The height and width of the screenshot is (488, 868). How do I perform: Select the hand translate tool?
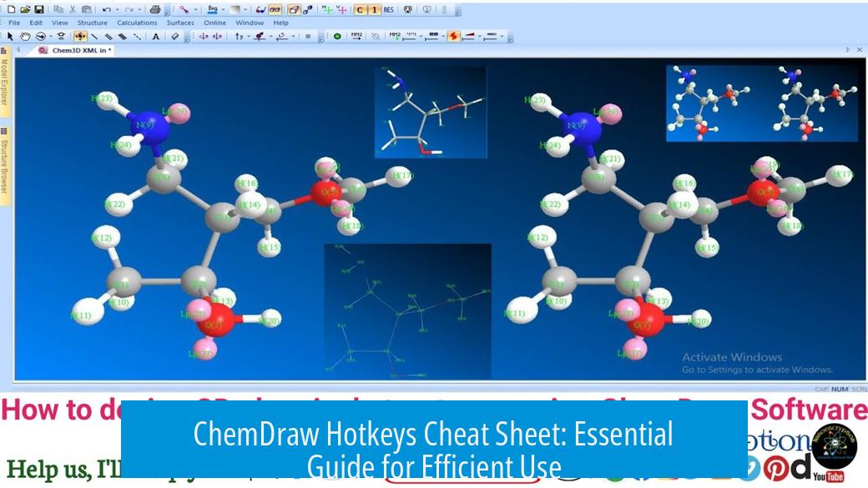tap(26, 36)
